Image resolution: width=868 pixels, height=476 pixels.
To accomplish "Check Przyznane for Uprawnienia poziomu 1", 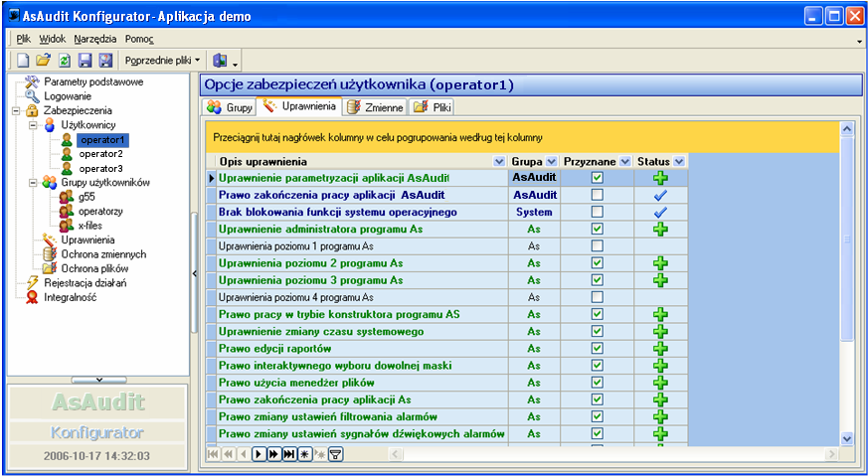I will click(x=597, y=246).
